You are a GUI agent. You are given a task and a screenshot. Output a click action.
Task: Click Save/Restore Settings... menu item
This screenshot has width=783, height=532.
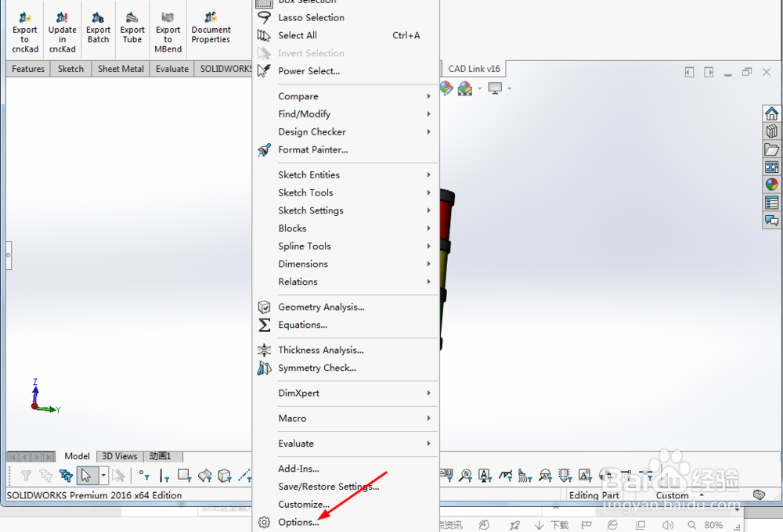pos(345,487)
